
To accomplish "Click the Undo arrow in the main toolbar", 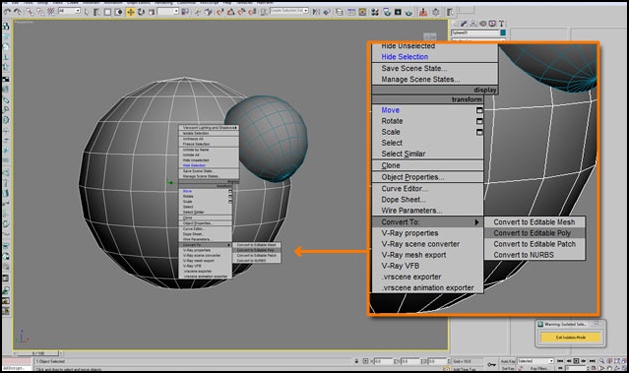I will [7, 12].
